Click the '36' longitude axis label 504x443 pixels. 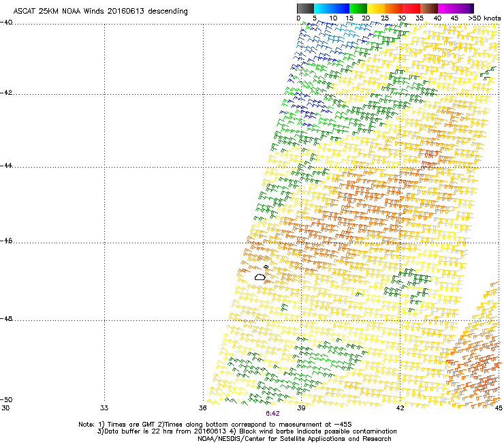click(202, 408)
